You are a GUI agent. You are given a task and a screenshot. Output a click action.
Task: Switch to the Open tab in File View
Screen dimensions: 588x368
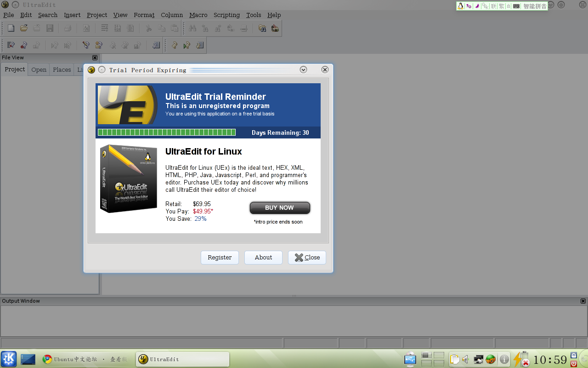[x=39, y=70]
